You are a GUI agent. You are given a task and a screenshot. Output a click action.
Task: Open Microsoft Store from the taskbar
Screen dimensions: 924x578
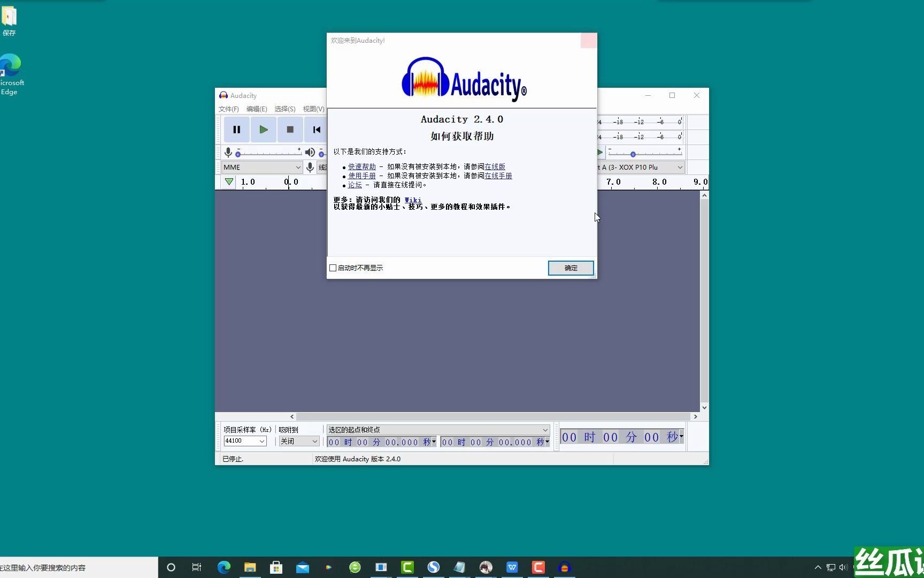click(x=276, y=567)
